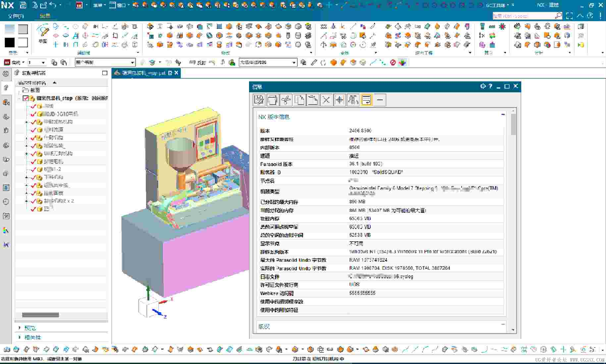Toggle the full-screen icon beside the search box
606x364 pixels.
(569, 16)
